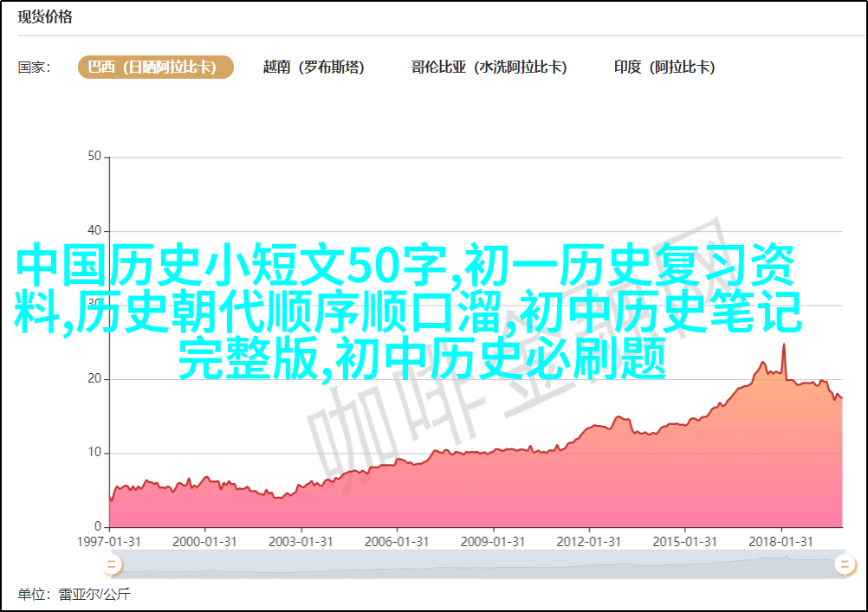Screen dimensions: 868x612
Task: Click the 2018-01-31 x-axis label
Action: (782, 541)
